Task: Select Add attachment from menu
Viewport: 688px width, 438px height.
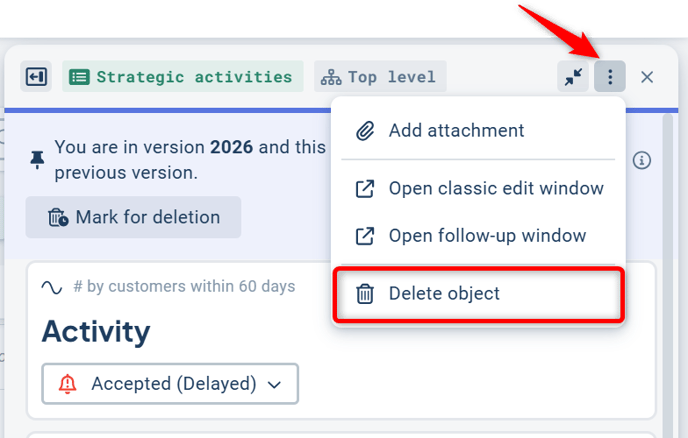Action: point(456,130)
